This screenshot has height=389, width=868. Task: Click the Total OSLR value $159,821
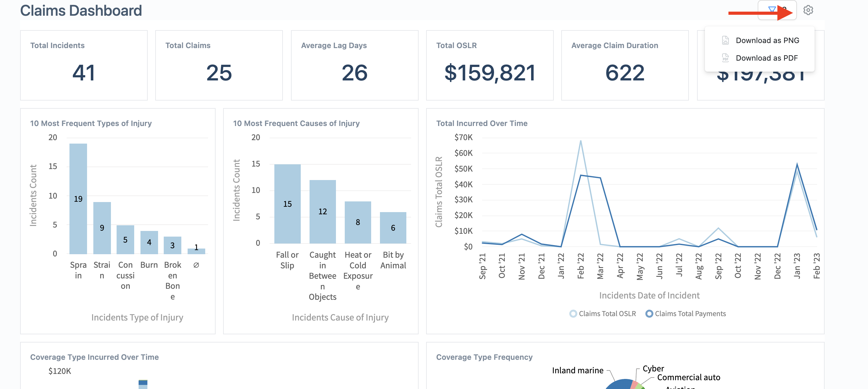[x=490, y=72]
